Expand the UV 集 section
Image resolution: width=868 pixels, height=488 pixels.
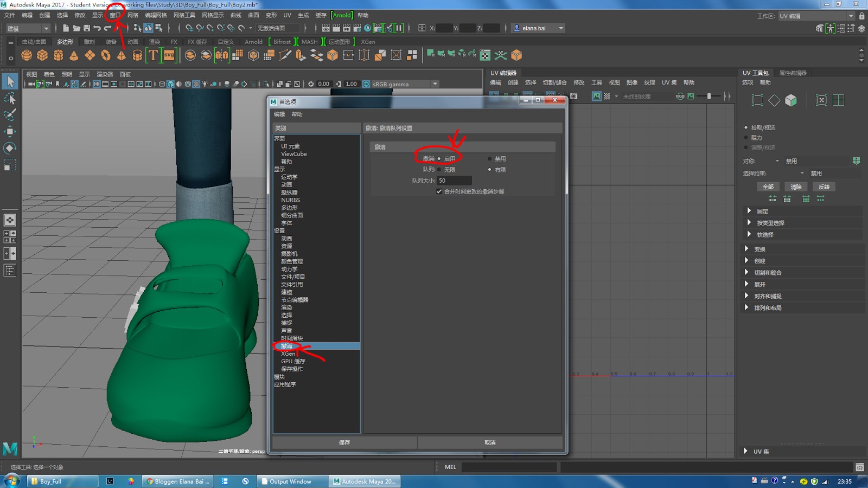pos(745,451)
